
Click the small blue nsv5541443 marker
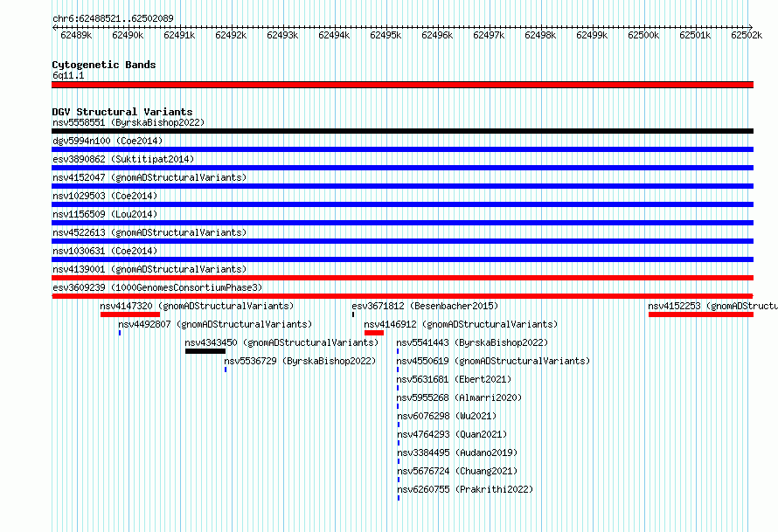point(398,351)
